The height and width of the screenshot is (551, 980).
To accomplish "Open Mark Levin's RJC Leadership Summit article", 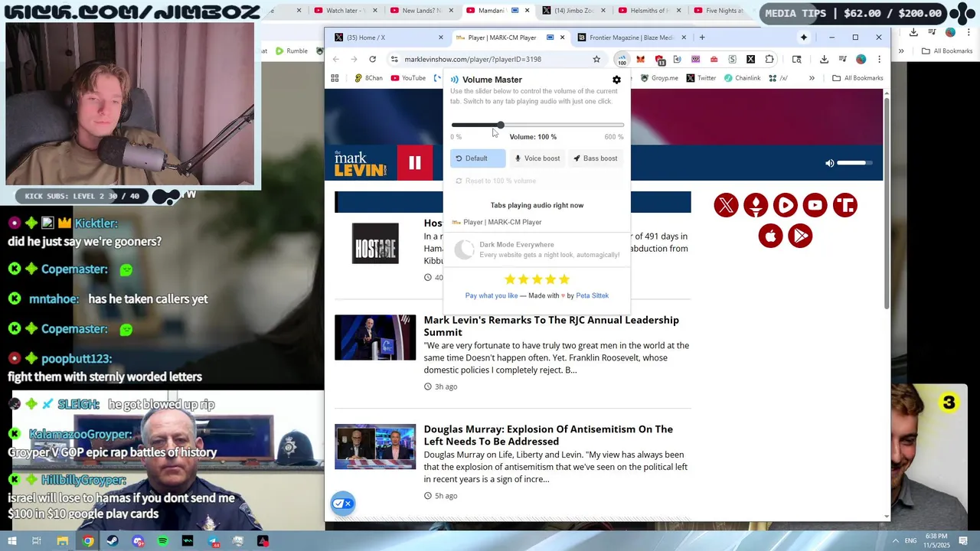I will (551, 326).
